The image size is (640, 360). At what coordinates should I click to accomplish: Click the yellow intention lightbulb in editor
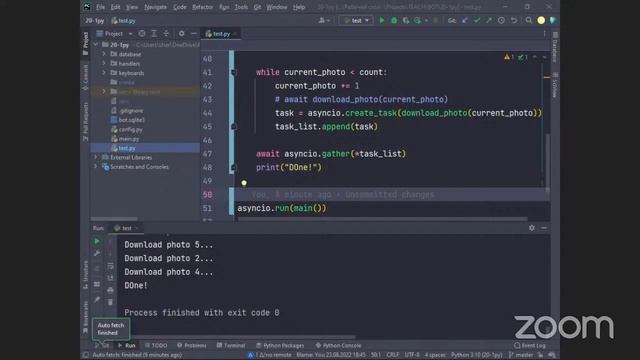pyautogui.click(x=244, y=183)
